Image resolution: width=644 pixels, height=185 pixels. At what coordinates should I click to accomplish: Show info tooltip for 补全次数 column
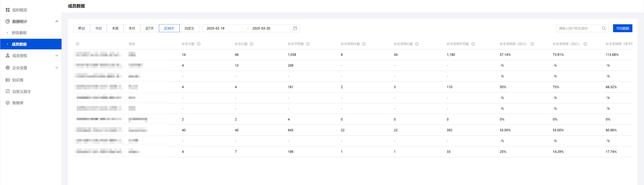pyautogui.click(x=199, y=44)
